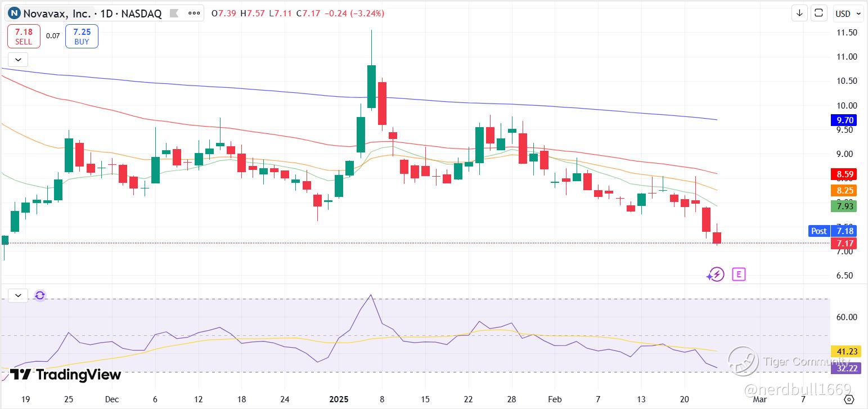Click the 9.70 blue moving average label
Screen dimensions: 868x409
pos(843,120)
